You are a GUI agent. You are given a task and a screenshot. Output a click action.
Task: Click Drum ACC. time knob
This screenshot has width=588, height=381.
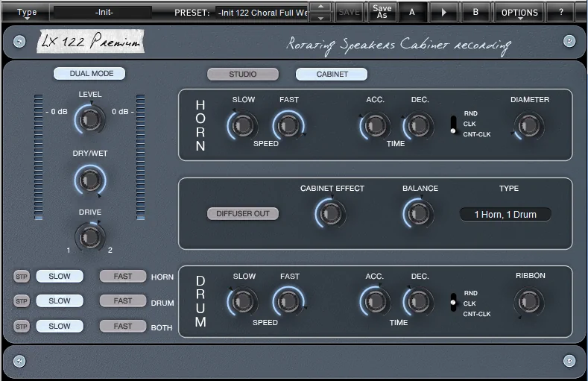pos(375,301)
